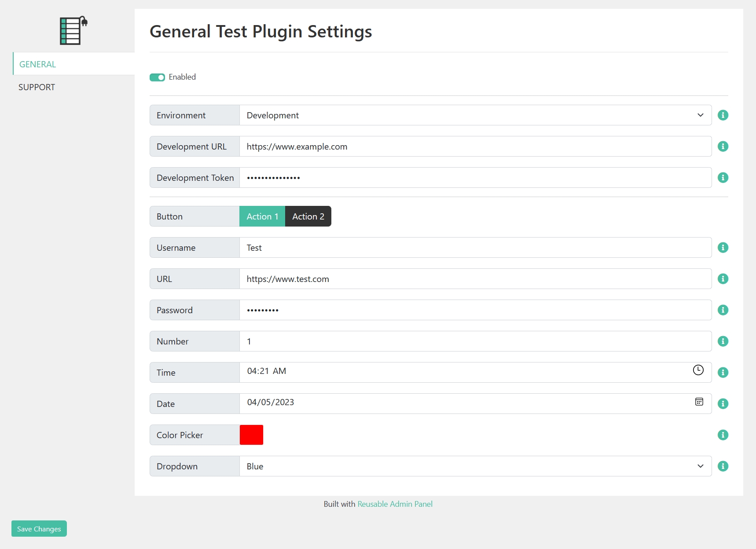The height and width of the screenshot is (549, 756).
Task: Click the info icon beside Development Token
Action: (x=723, y=178)
